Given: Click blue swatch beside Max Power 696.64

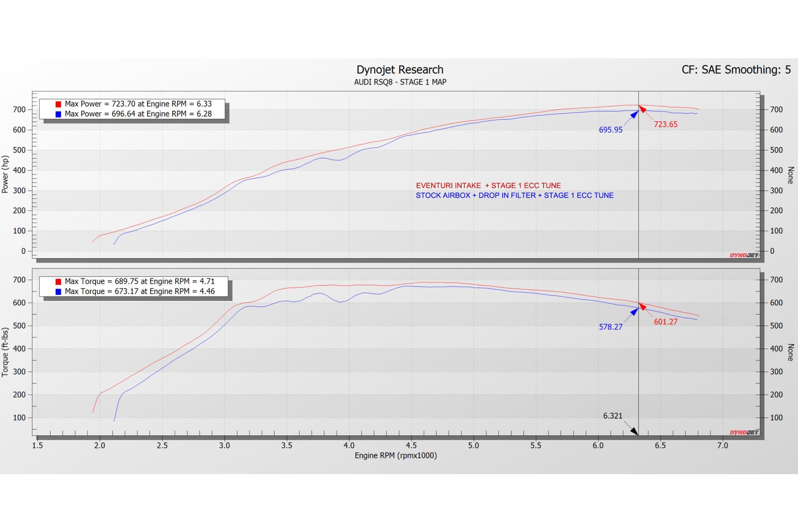Looking at the screenshot, I should point(58,114).
